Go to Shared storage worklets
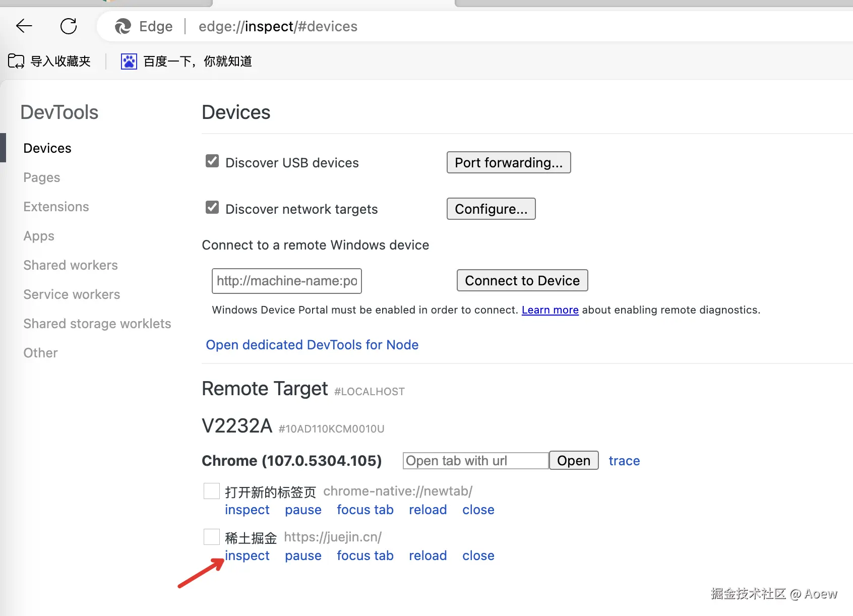Image resolution: width=853 pixels, height=616 pixels. click(x=97, y=324)
